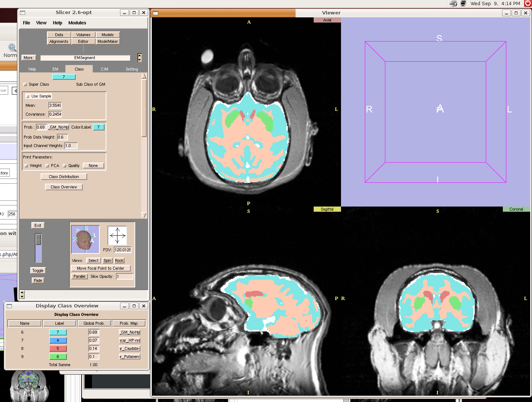Click the red power icon at top right
This screenshot has height=402, width=532.
(x=528, y=3)
